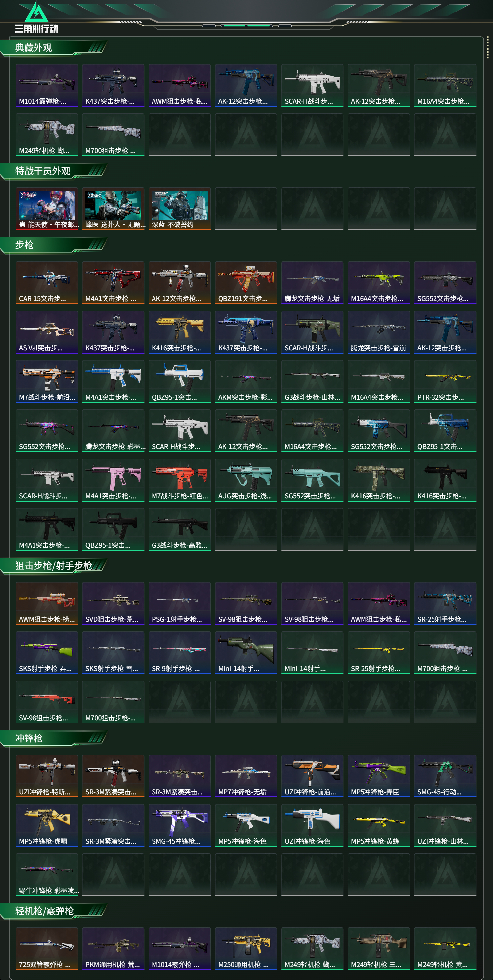
Task: Select the MP5冲锋枪-黄蜂 skin
Action: pos(379,825)
